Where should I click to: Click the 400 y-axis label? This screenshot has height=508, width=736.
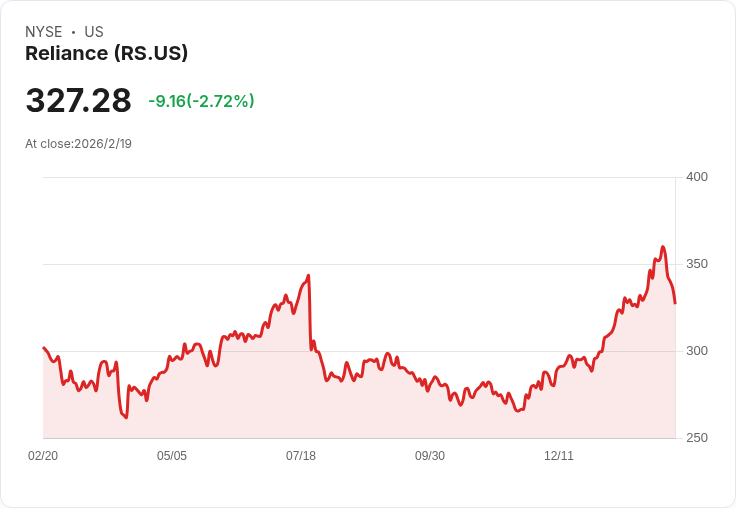coord(697,177)
